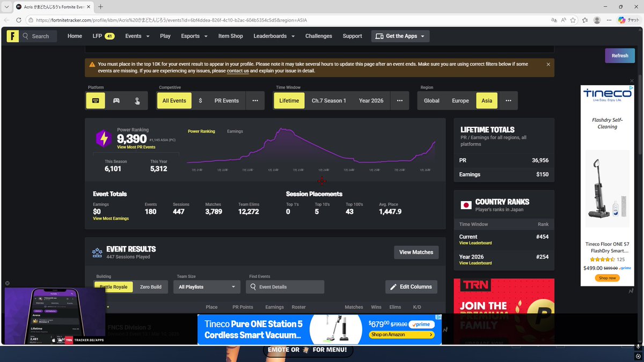Open the browser favorites list icon
Viewport: 644px width, 362px height.
pos(584,20)
